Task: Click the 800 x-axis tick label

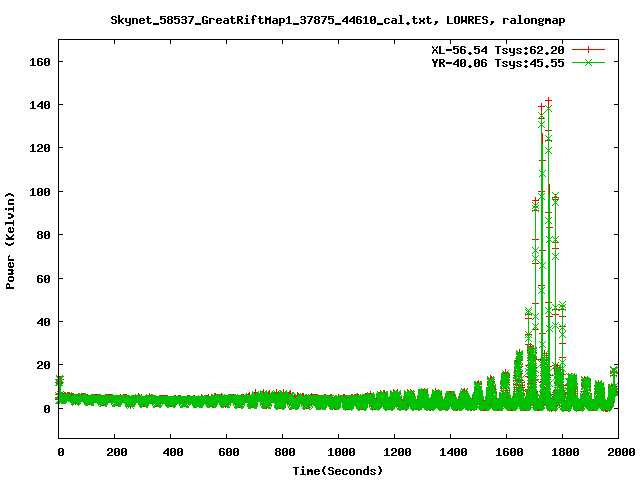Action: [284, 452]
